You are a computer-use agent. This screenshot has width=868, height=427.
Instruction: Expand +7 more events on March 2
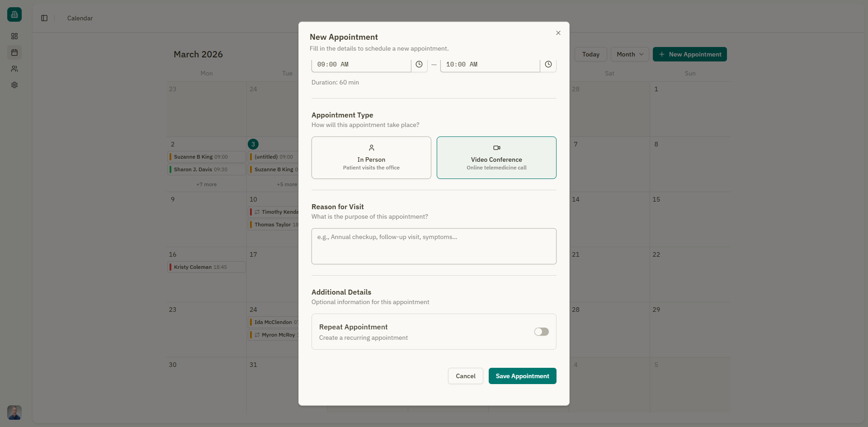(x=206, y=184)
